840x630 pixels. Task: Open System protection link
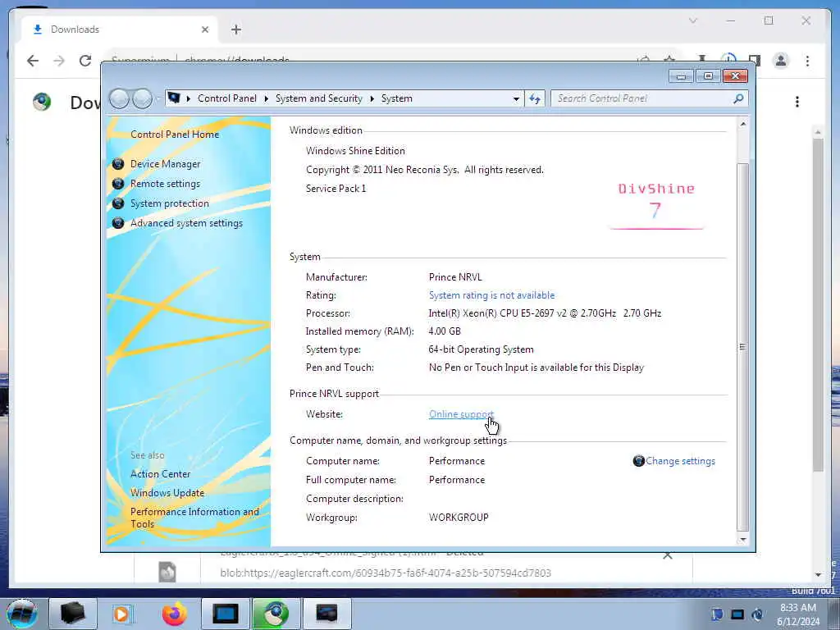(x=169, y=203)
